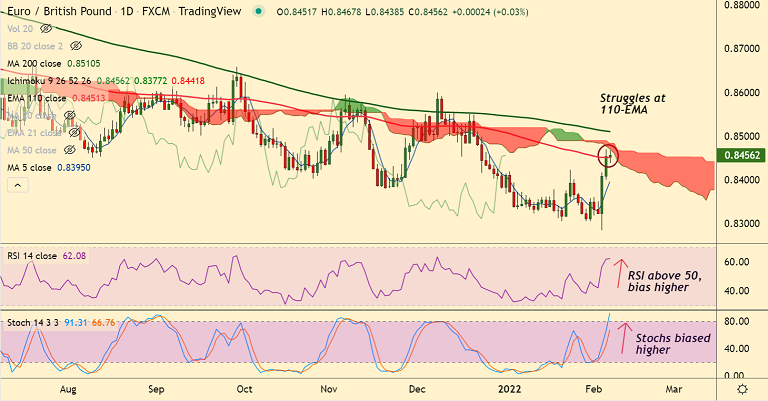Unhide MA 50 close using its eye icon
Screen dimensions: 768x401
[x=70, y=150]
